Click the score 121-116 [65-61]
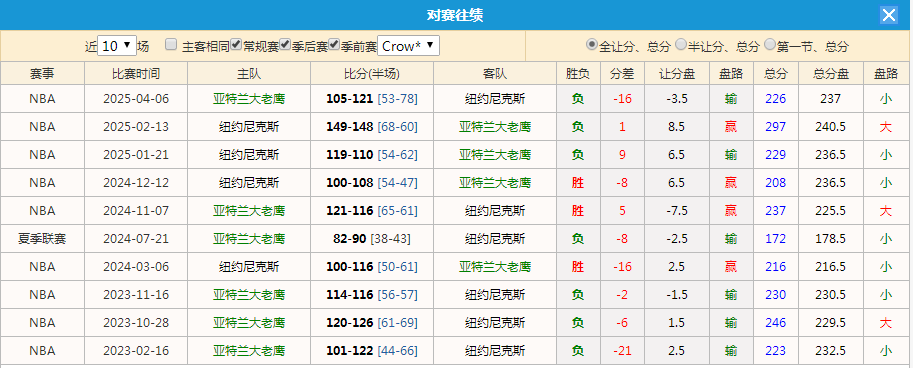The width and height of the screenshot is (913, 368). (x=371, y=211)
